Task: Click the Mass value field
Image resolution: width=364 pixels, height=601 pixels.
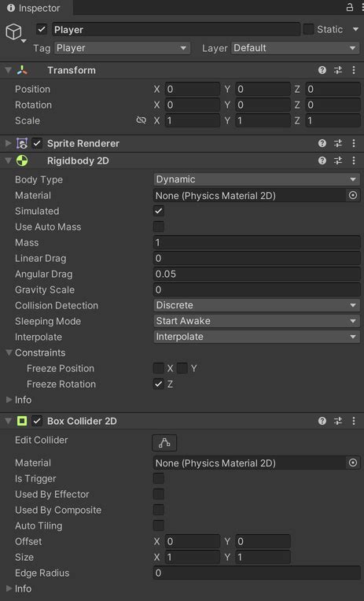Action: 256,242
